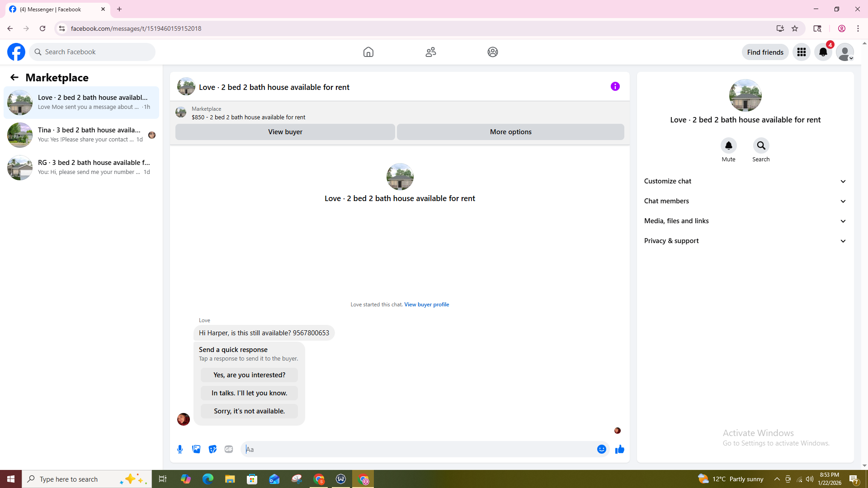The height and width of the screenshot is (488, 868).
Task: Expand Media, files and links section
Action: tap(745, 221)
